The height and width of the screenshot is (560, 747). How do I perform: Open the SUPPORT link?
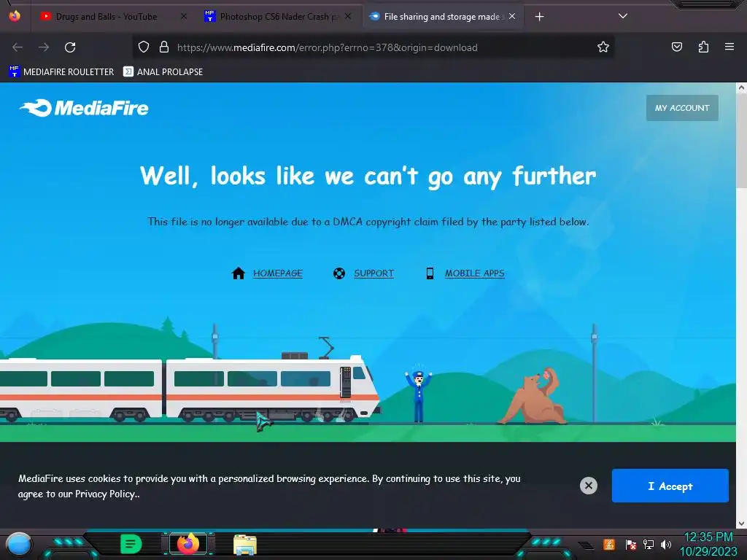coord(373,273)
